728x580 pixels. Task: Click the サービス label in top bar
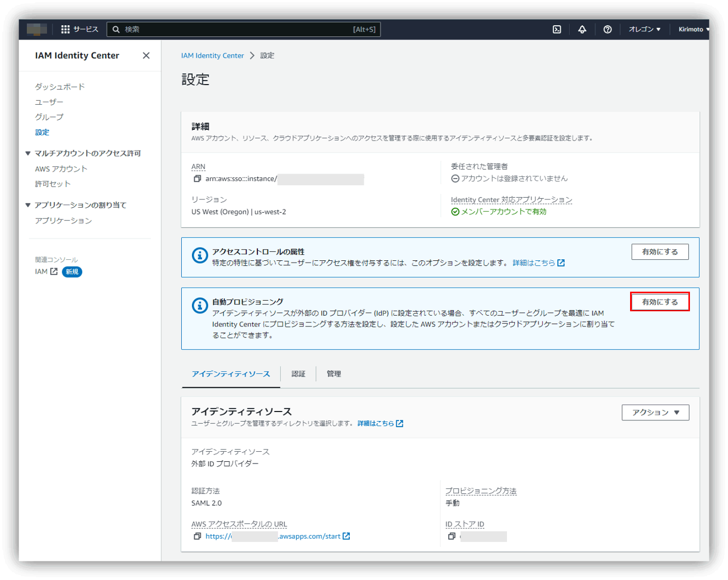[x=86, y=29]
